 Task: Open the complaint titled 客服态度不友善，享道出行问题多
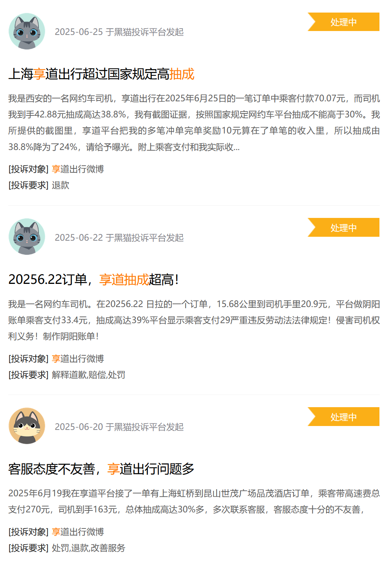[101, 469]
